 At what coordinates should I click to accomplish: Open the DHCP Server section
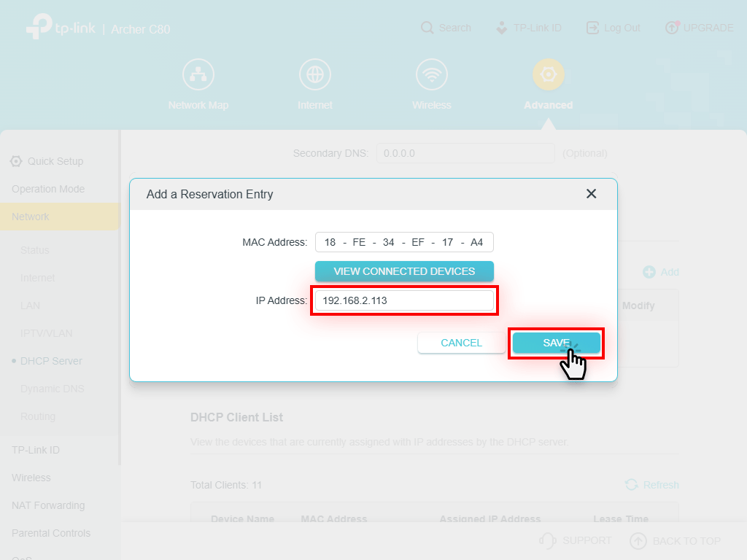tap(53, 361)
